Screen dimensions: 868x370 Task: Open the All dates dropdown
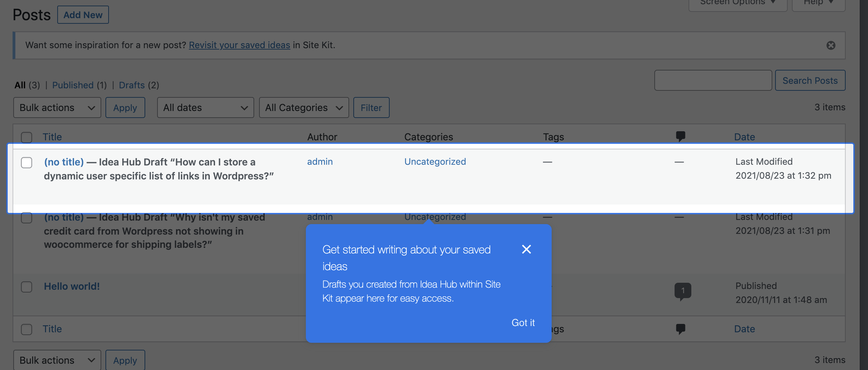coord(205,108)
